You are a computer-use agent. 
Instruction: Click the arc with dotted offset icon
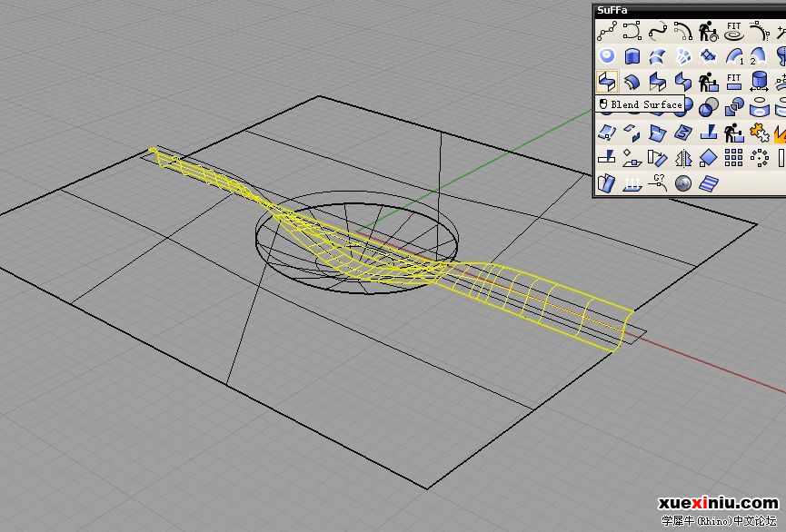click(759, 31)
